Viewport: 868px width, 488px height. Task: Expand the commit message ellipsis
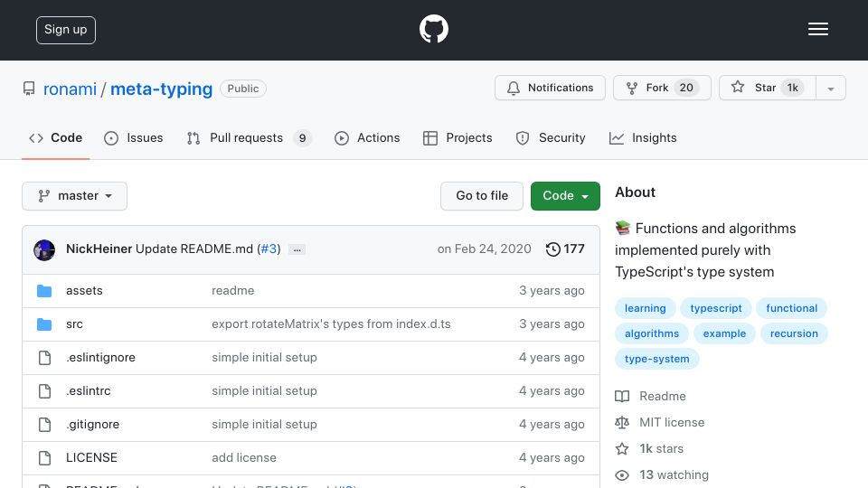pyautogui.click(x=297, y=249)
